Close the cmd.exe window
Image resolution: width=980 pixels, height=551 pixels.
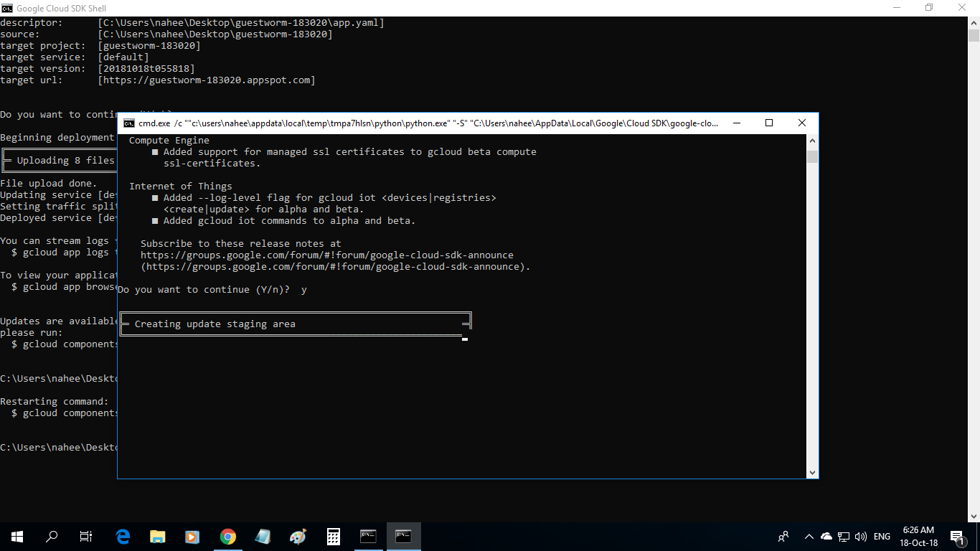(802, 123)
